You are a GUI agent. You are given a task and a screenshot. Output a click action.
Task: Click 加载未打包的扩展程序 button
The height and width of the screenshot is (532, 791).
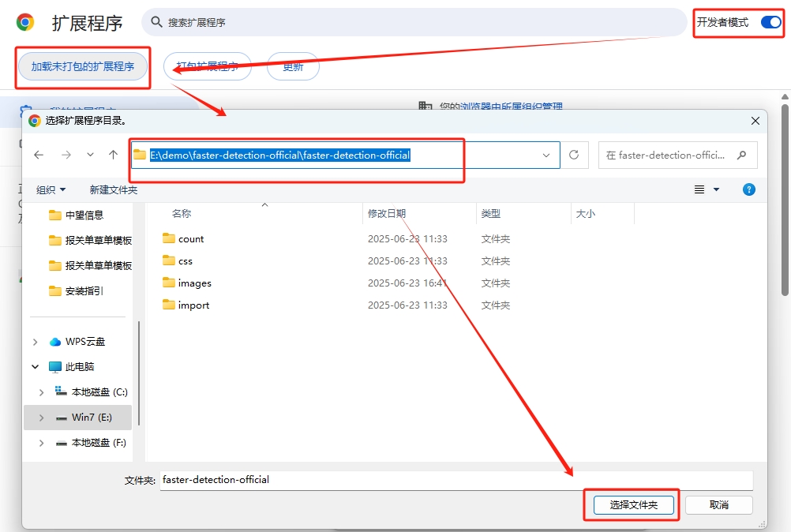point(83,67)
